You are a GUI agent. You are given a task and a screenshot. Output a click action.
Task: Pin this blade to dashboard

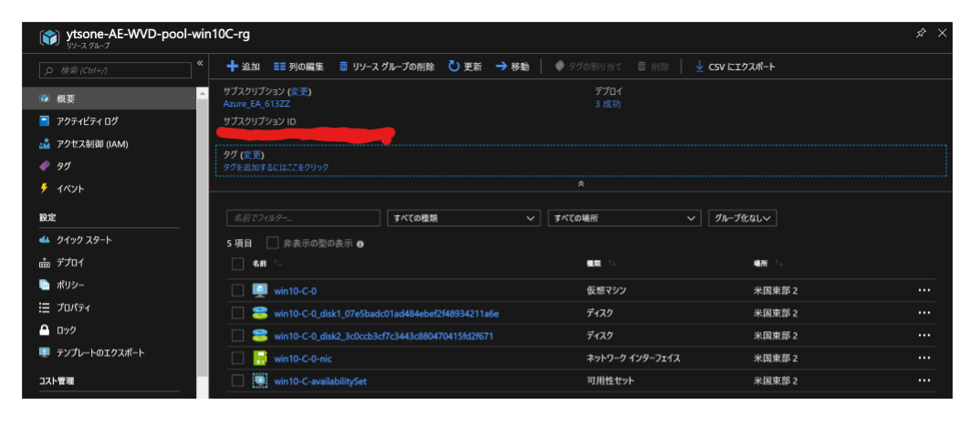click(x=921, y=34)
